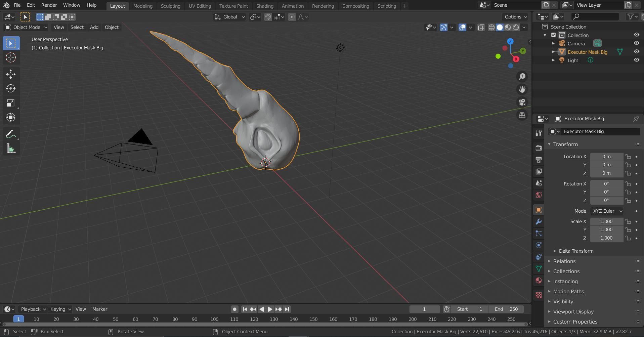Open the Particles properties tab
Viewport: 644px width, 337px height.
539,234
